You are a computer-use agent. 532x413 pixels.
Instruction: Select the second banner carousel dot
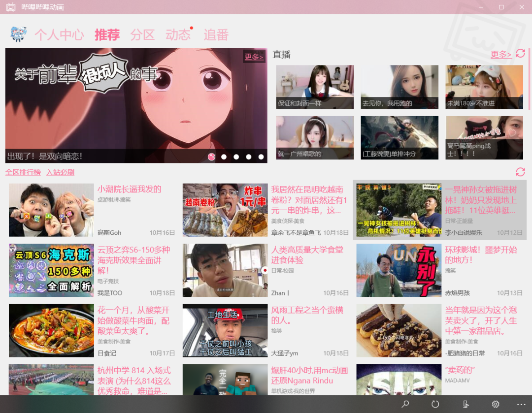pyautogui.click(x=224, y=157)
